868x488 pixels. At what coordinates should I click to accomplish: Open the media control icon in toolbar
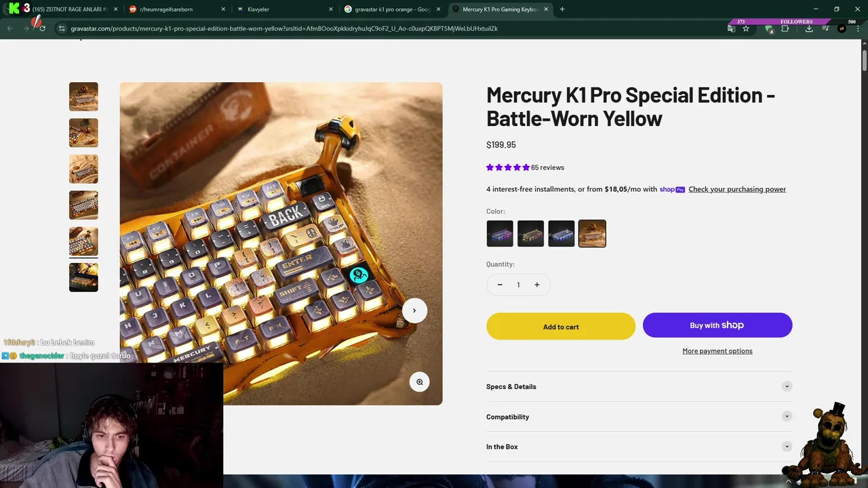coord(825,28)
